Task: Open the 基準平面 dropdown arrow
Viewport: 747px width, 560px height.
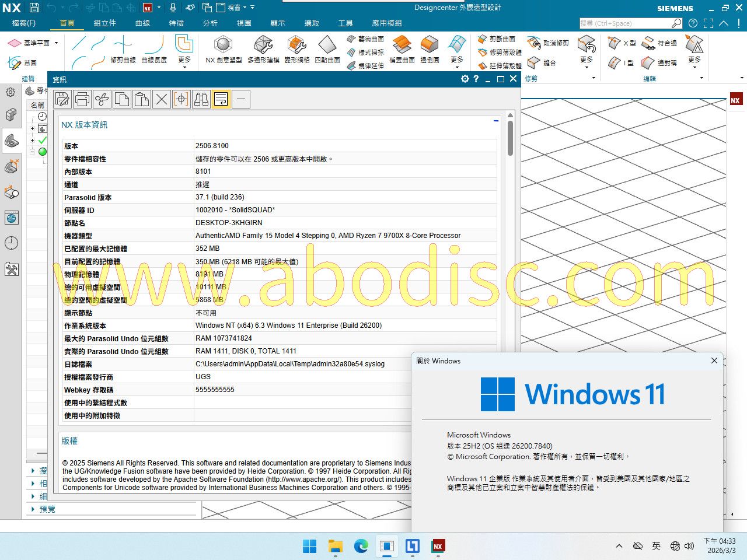Action: point(56,43)
